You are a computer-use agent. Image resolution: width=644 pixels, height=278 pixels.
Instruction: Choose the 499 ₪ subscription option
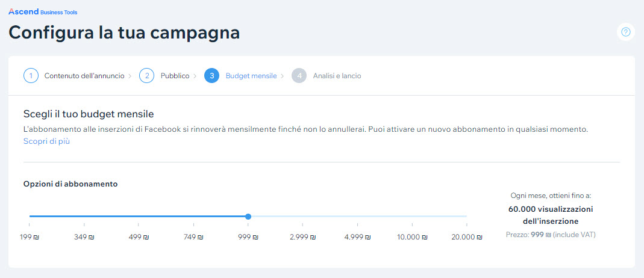point(139,237)
